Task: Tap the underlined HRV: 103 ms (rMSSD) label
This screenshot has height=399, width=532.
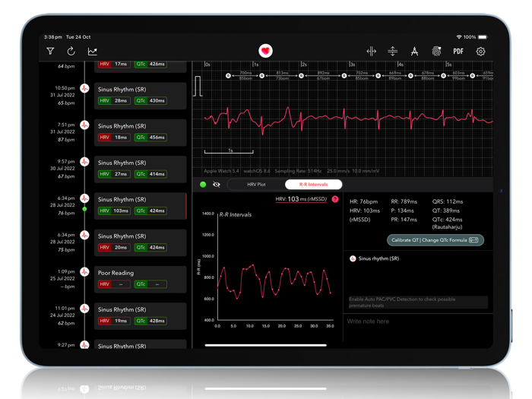Action: point(301,199)
